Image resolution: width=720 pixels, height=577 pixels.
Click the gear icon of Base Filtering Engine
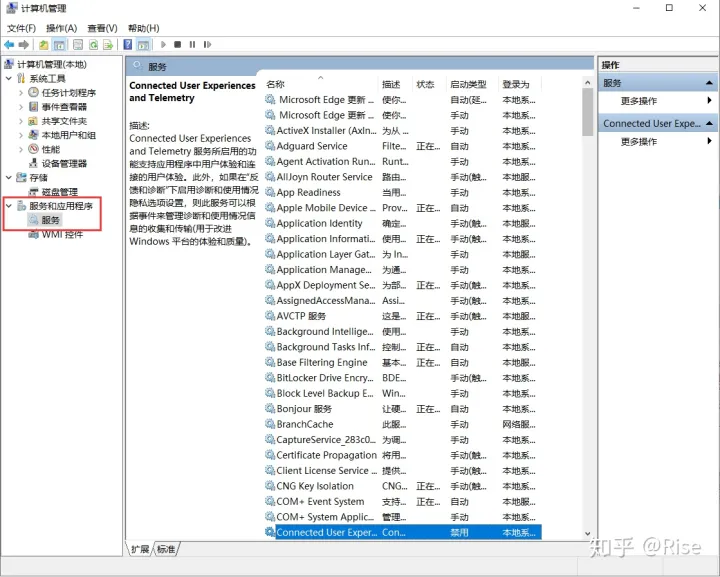(x=270, y=363)
